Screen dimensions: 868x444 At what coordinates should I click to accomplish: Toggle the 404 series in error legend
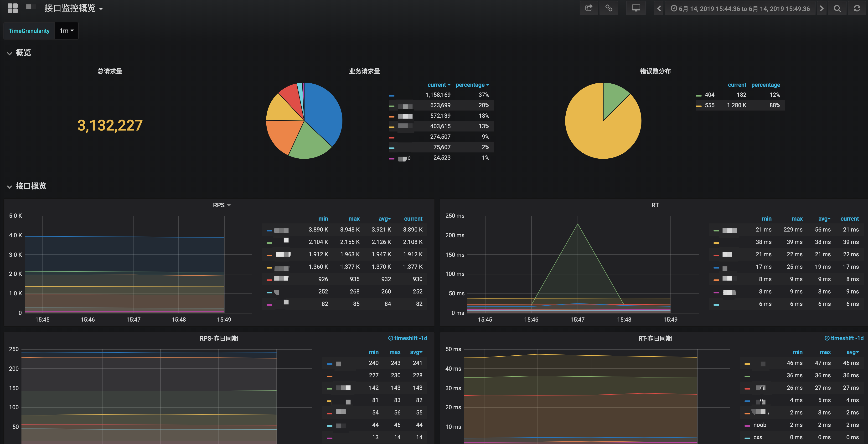[709, 95]
